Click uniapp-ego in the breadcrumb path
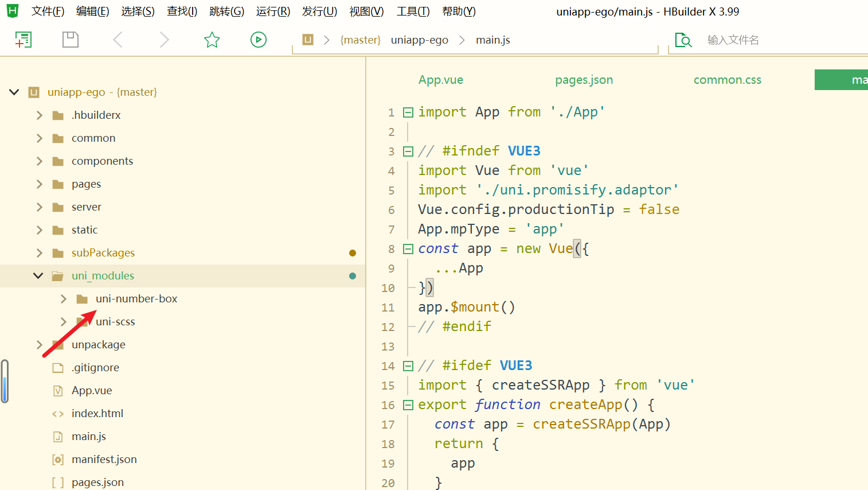This screenshot has height=490, width=868. click(420, 40)
